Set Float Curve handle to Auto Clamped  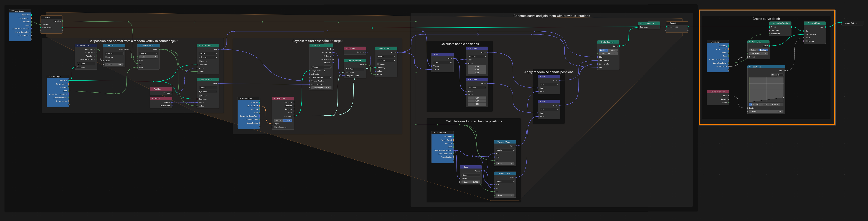pos(757,105)
